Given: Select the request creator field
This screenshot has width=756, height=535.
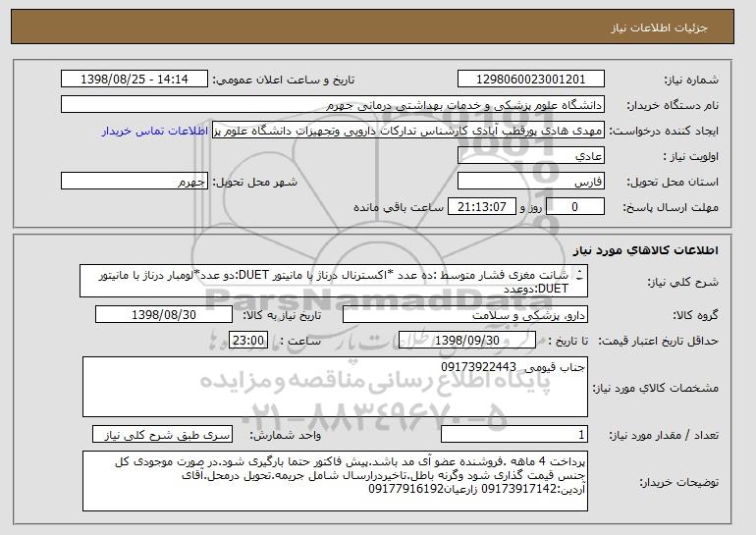Looking at the screenshot, I should coord(408,131).
